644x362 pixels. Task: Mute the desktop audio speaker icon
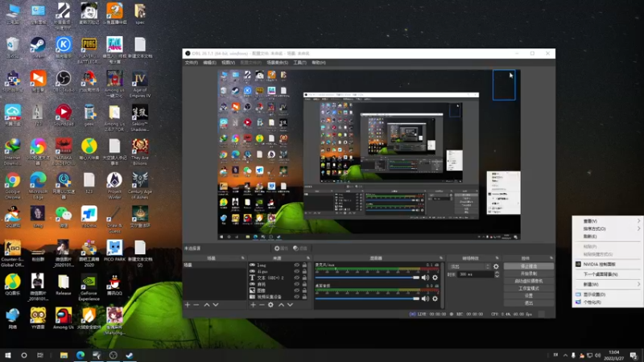(425, 298)
